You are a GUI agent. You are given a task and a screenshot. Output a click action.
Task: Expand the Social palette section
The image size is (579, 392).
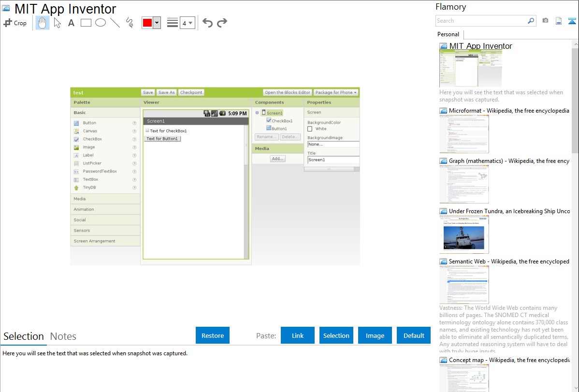click(105, 220)
